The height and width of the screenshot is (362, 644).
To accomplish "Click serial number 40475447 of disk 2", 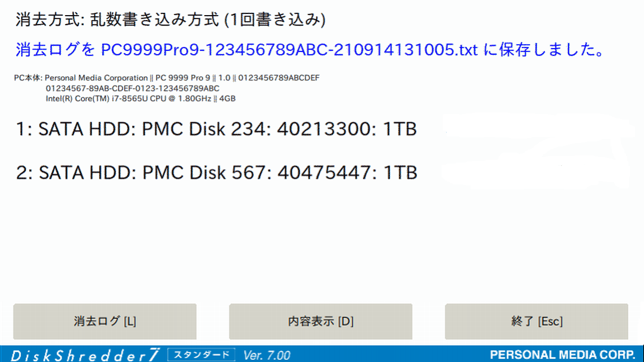I will 325,173.
